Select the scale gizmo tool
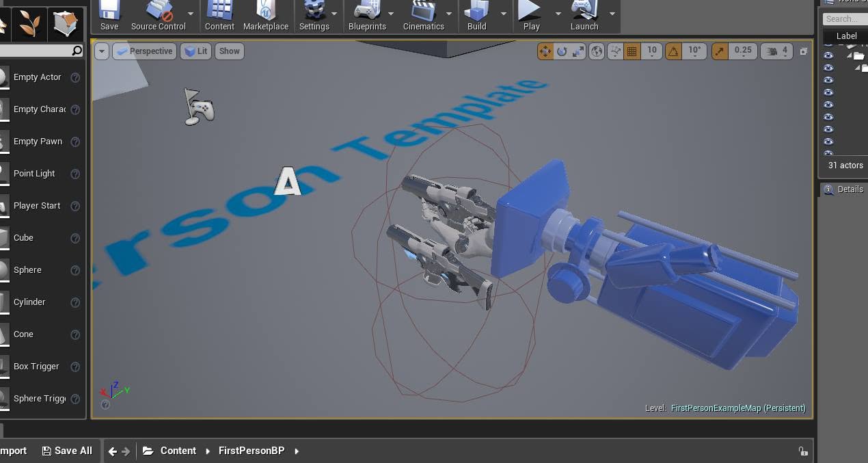The image size is (868, 463). click(x=578, y=51)
